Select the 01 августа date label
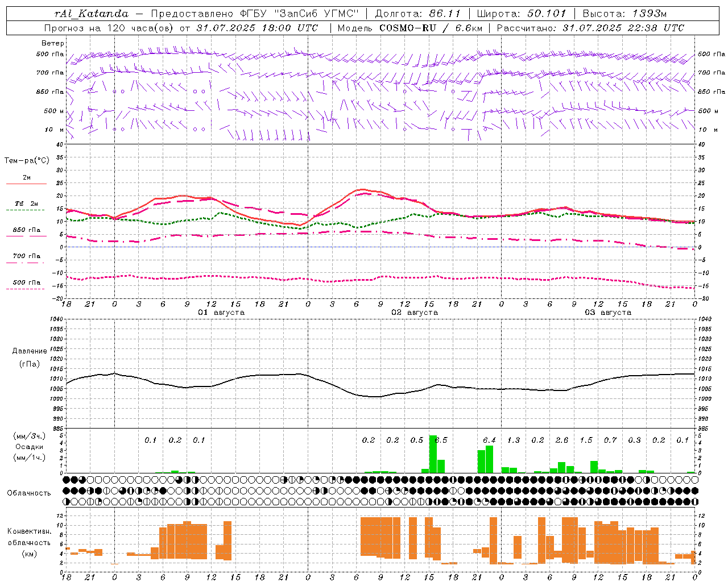This screenshot has height=582, width=728. 221,313
